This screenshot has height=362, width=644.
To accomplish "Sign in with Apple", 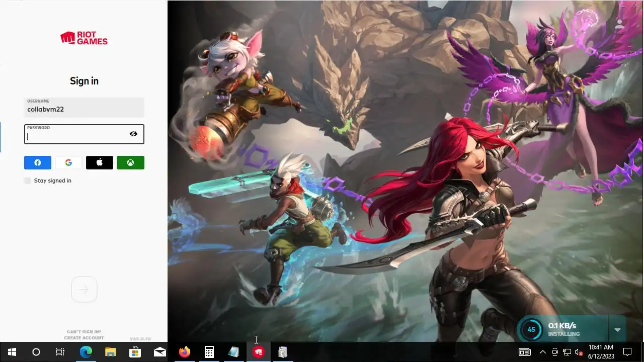I will pos(100,162).
